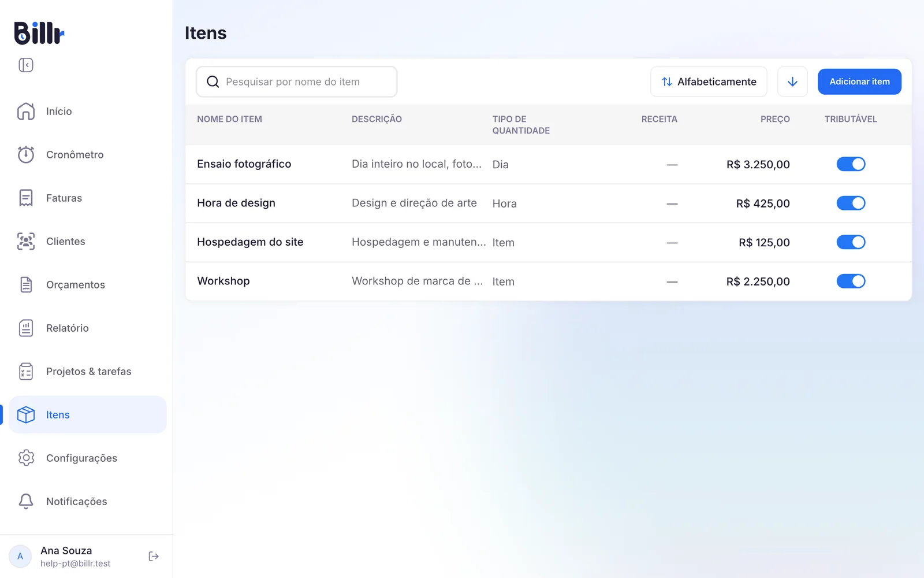Click the Notificações bell icon
The height and width of the screenshot is (578, 924).
pos(26,501)
